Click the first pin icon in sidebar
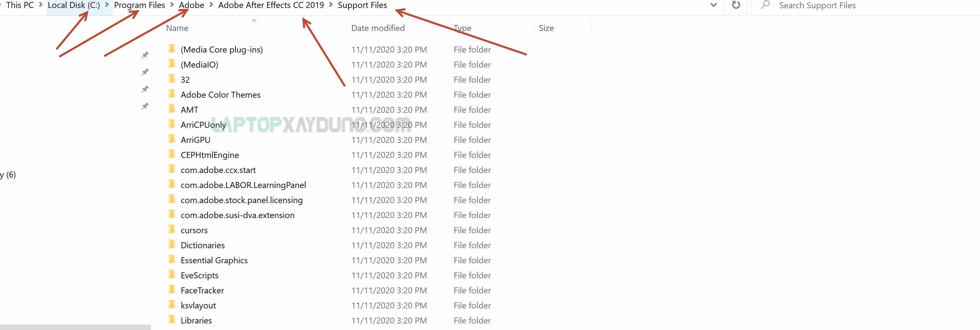Image resolution: width=980 pixels, height=330 pixels. (145, 55)
